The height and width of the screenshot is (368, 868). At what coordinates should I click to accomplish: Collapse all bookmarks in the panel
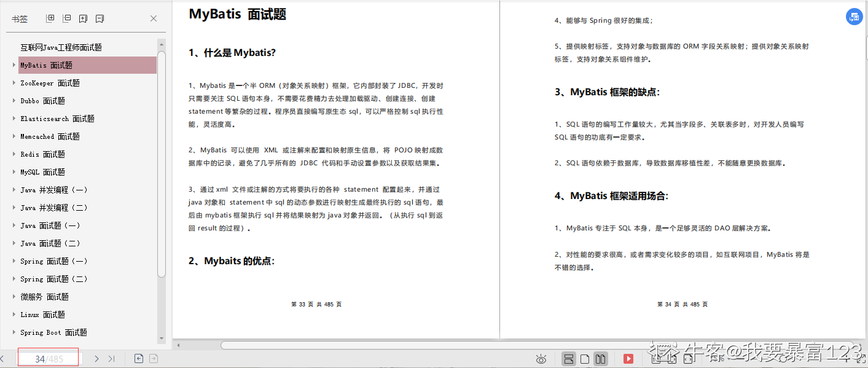click(x=67, y=18)
